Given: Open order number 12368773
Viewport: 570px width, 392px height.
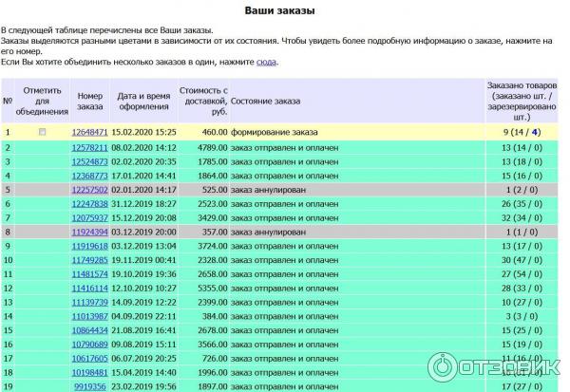Looking at the screenshot, I should (90, 176).
